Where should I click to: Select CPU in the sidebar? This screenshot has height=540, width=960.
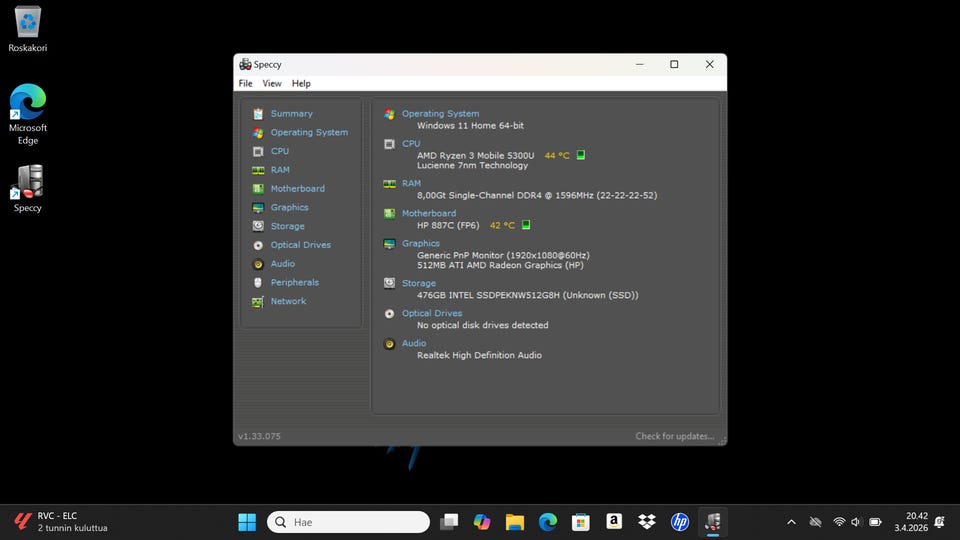coord(280,151)
